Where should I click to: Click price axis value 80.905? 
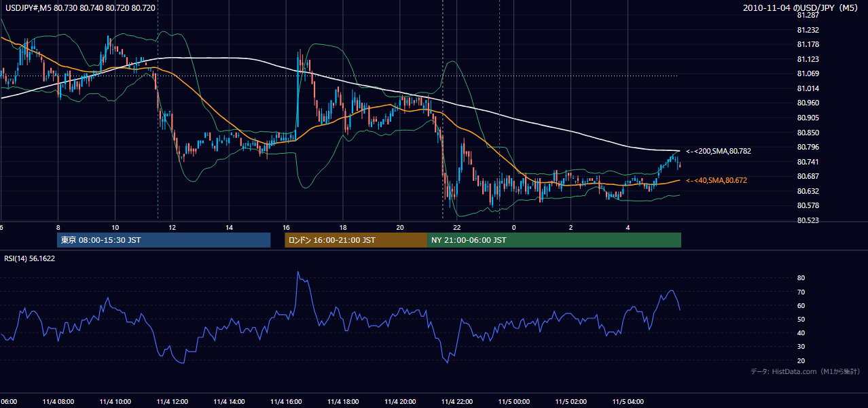click(x=808, y=118)
